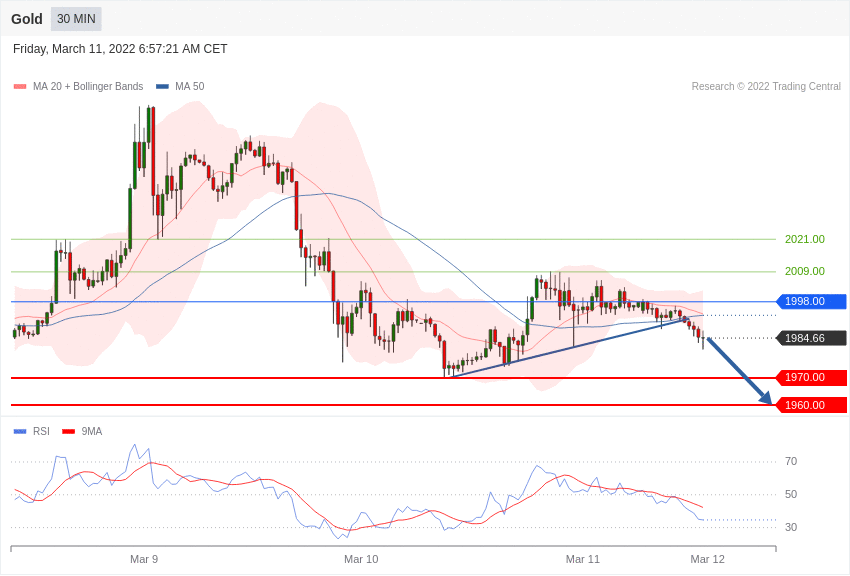This screenshot has height=576, width=850.
Task: Click the date and time stamp text
Action: point(120,49)
